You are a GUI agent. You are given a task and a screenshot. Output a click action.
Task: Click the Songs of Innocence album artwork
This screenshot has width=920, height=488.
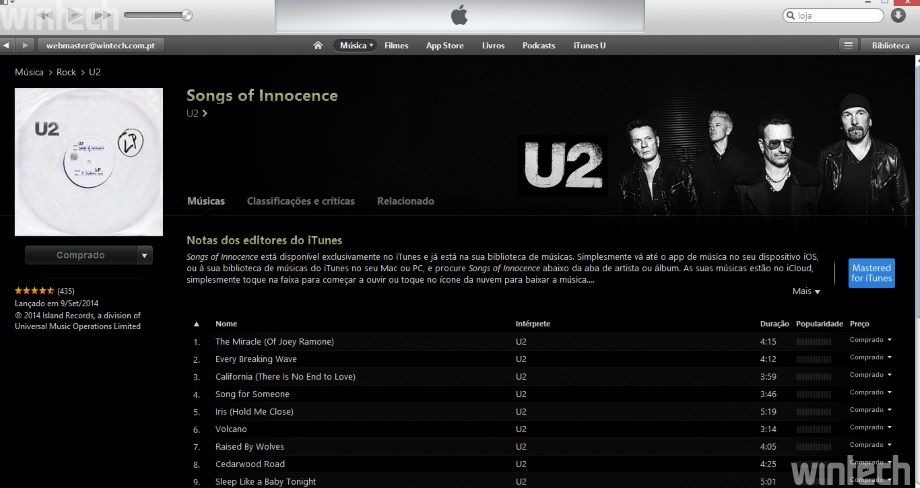click(89, 162)
